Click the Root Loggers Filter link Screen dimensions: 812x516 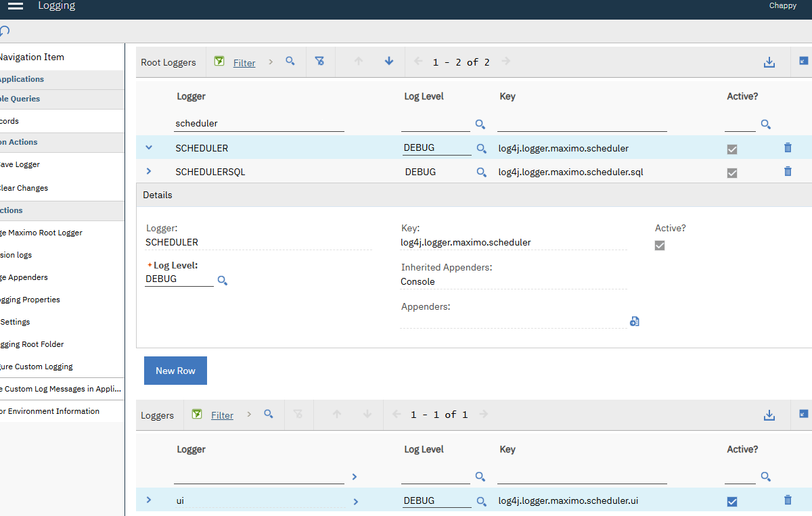[x=244, y=63]
